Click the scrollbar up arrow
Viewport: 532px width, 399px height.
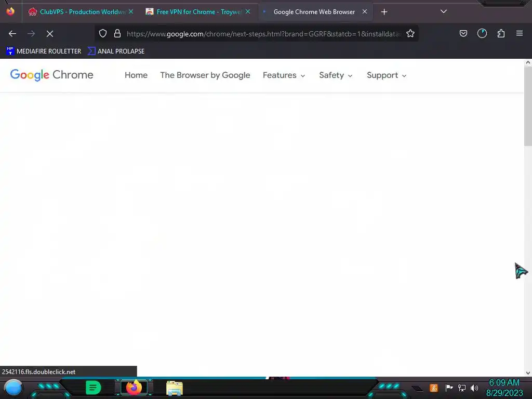pos(528,62)
